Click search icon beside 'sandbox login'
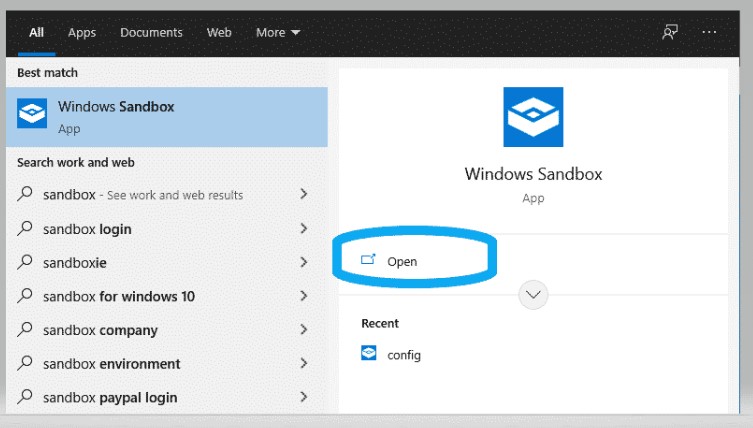753x428 pixels. [24, 228]
